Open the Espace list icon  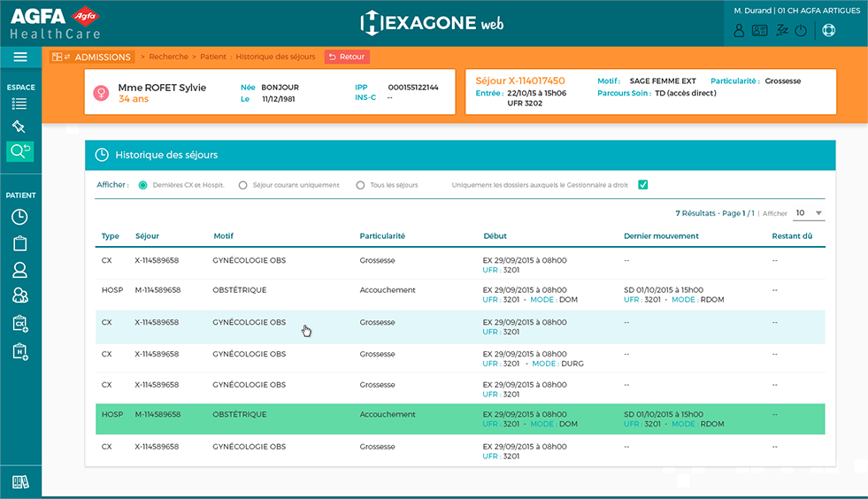[x=19, y=104]
